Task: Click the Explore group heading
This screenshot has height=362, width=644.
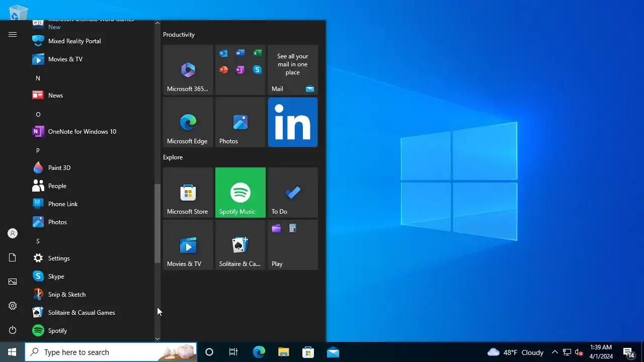Action: coord(173,157)
